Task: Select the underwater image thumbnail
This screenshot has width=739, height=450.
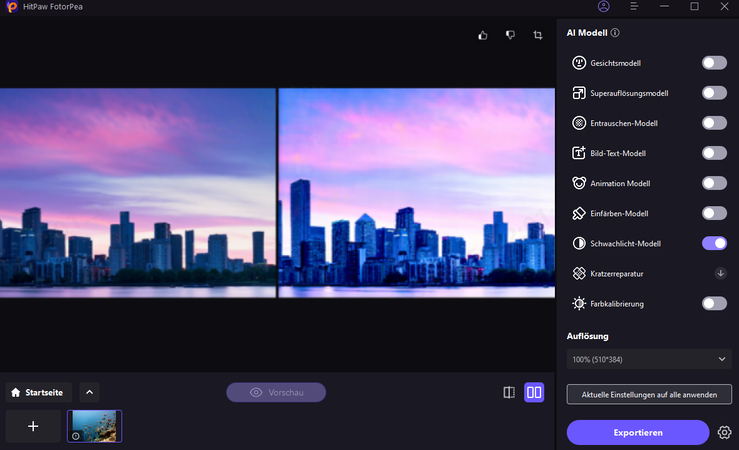Action: pyautogui.click(x=94, y=426)
